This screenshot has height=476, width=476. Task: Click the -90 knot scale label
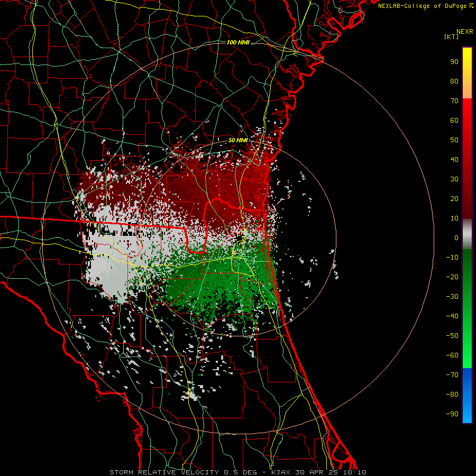[452, 414]
